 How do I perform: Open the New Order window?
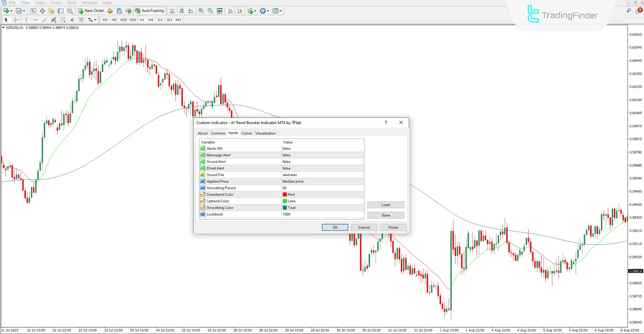(x=91, y=10)
